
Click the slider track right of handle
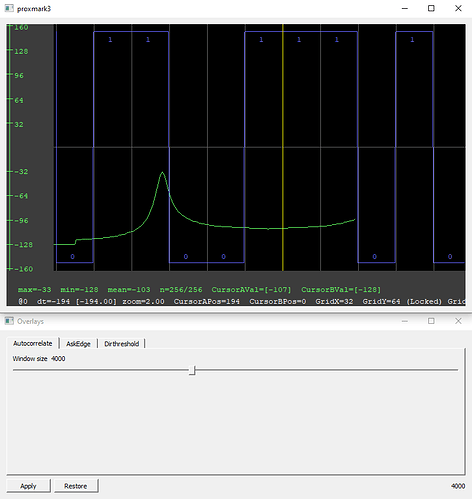point(327,370)
